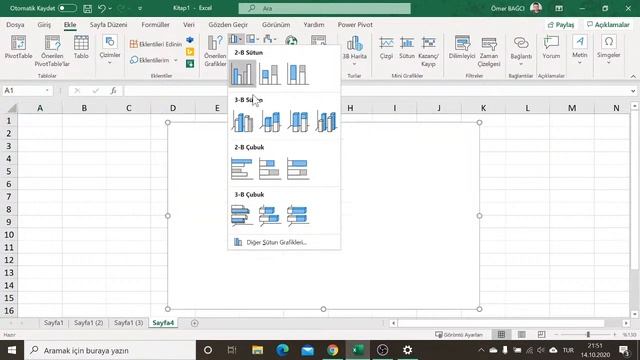Screen dimensions: 640x360
Task: Click the Zaman Çizelgesi button
Action: click(489, 51)
